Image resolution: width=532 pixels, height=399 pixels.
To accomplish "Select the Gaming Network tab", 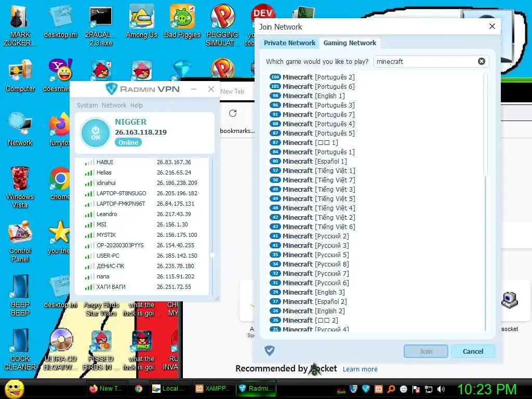I will 350,43.
